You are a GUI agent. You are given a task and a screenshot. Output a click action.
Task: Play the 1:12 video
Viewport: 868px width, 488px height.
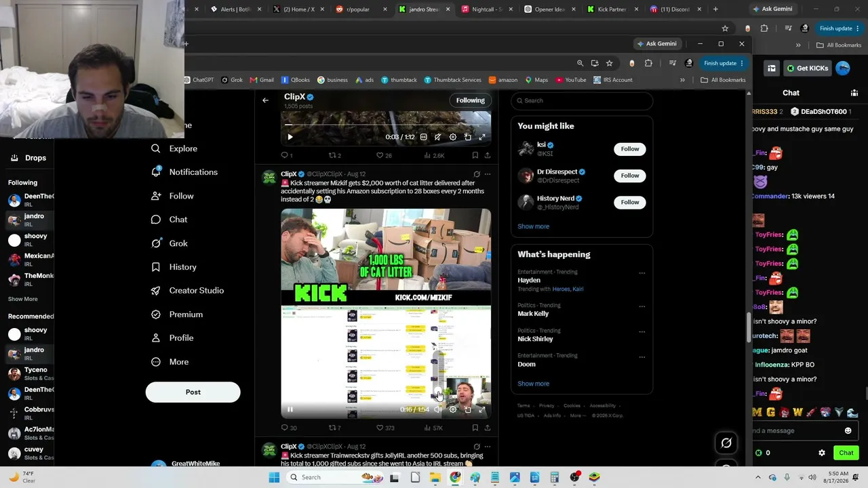pyautogui.click(x=290, y=137)
